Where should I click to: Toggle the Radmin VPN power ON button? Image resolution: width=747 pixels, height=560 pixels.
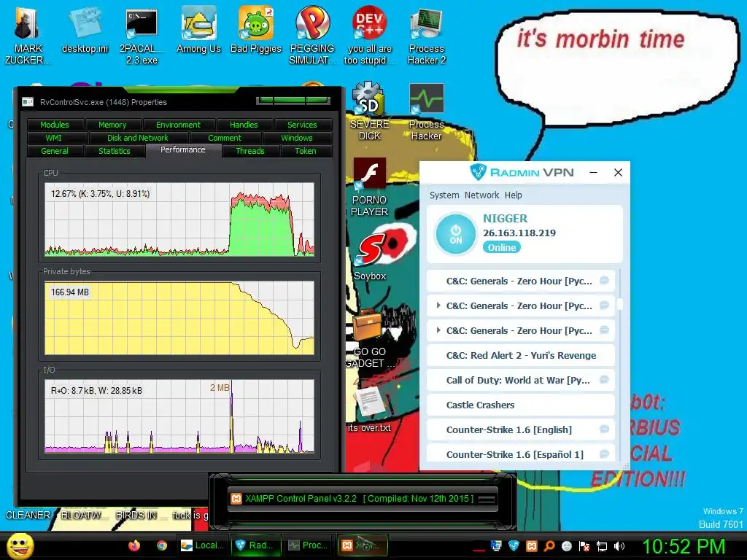(455, 234)
